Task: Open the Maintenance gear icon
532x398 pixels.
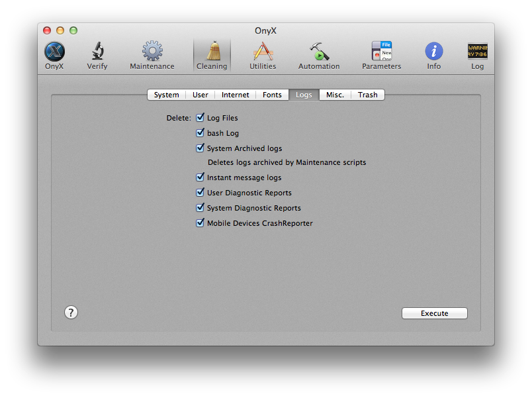Action: coord(152,52)
